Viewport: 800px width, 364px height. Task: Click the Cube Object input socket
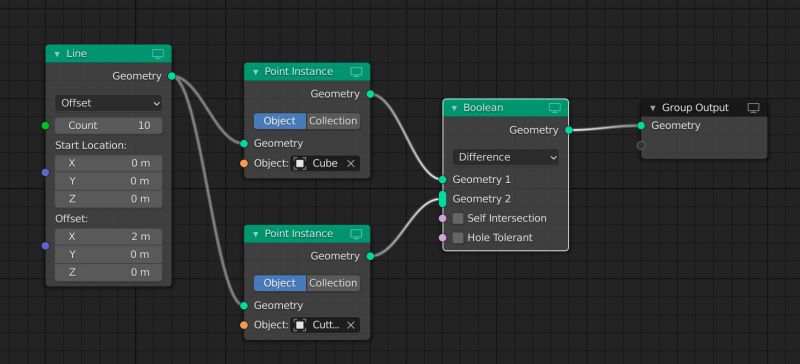point(244,164)
